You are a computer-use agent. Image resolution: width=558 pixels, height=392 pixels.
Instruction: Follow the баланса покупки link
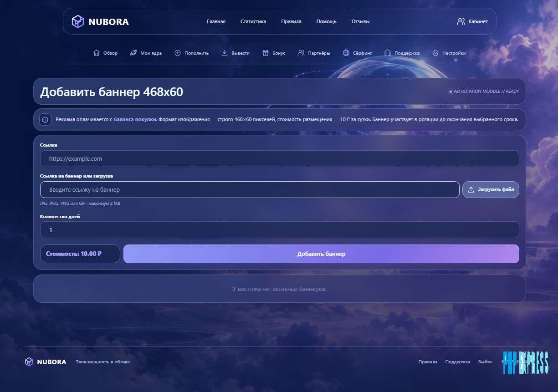(x=135, y=120)
